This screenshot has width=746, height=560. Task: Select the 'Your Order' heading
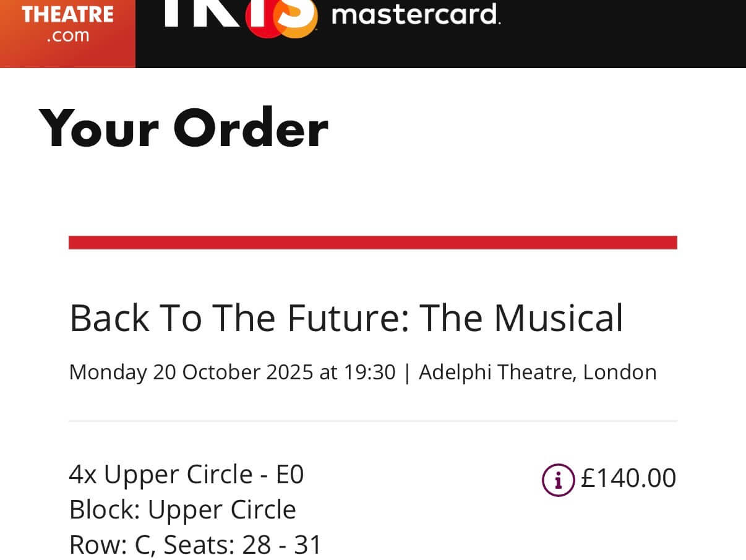point(183,129)
